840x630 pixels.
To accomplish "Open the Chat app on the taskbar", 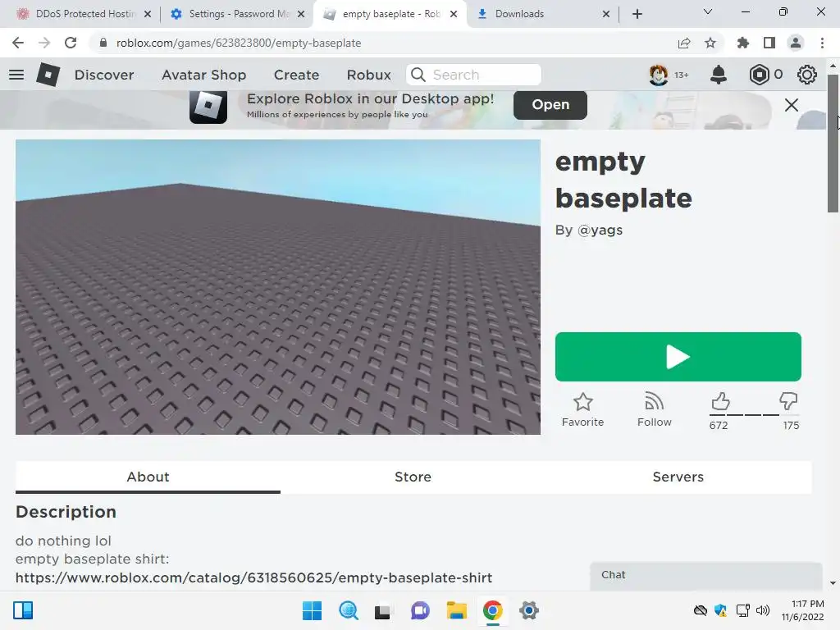I will click(421, 610).
